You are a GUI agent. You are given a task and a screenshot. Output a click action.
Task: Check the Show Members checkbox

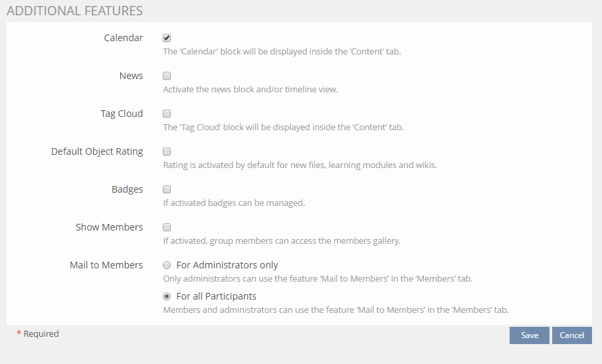click(x=167, y=227)
